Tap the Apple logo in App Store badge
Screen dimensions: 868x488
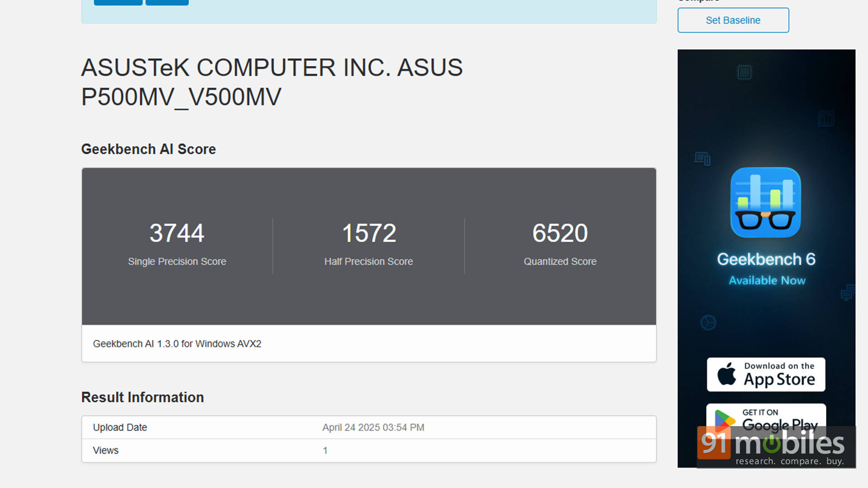pyautogui.click(x=726, y=374)
